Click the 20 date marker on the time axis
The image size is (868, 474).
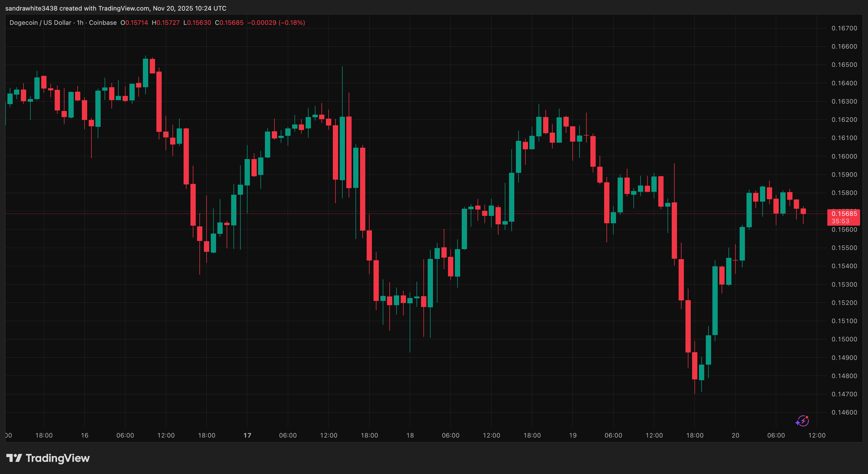coord(735,435)
